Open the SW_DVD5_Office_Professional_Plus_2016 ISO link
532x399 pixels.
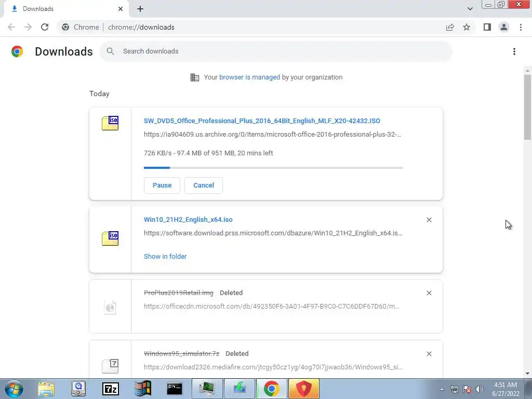pyautogui.click(x=262, y=121)
